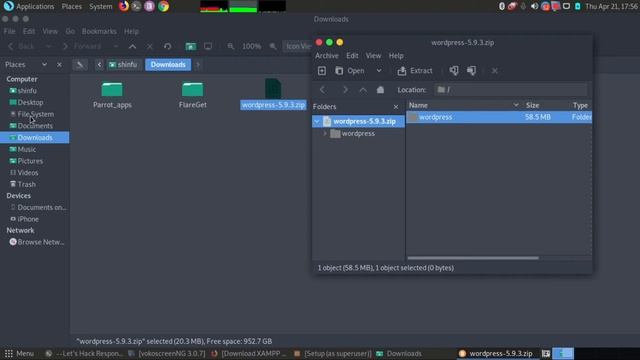Click the Menu button in bottom panel
640x360 pixels.
[19, 353]
